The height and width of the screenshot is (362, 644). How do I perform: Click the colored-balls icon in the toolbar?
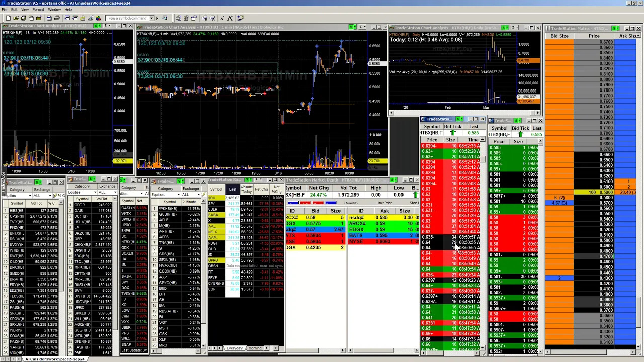(x=98, y=18)
